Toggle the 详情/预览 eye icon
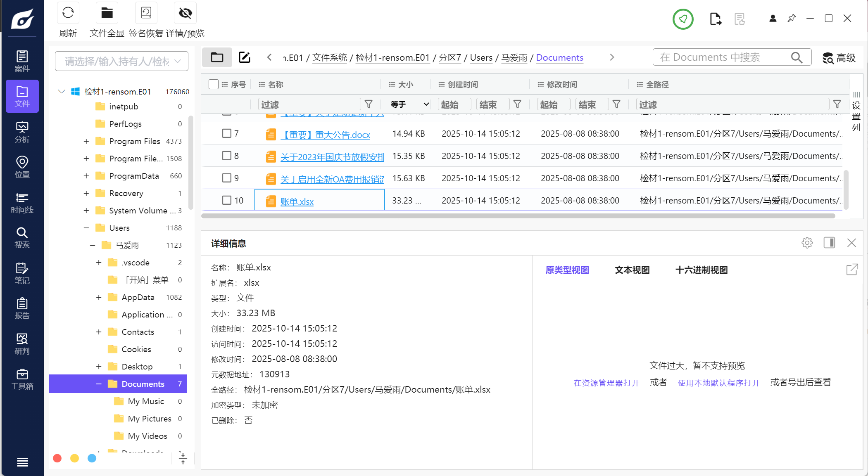The image size is (868, 476). tap(185, 13)
